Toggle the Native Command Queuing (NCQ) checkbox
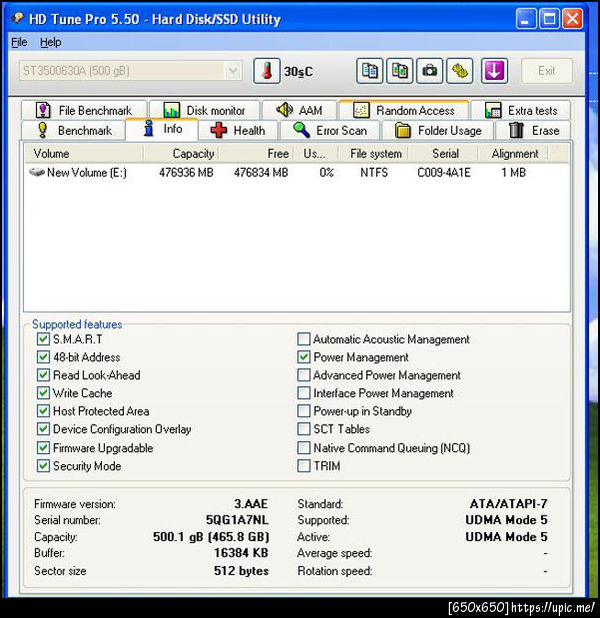The height and width of the screenshot is (618, 600). click(x=304, y=448)
